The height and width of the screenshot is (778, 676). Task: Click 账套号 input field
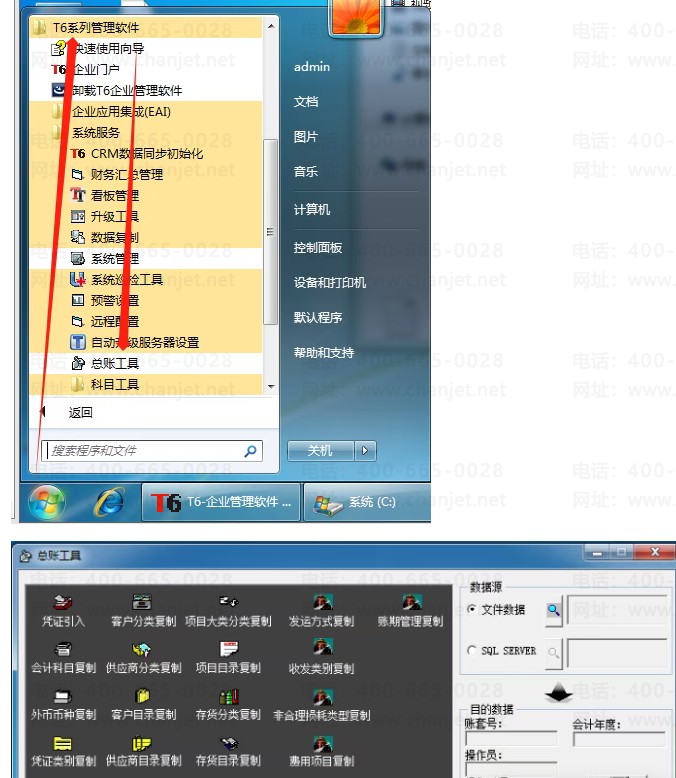click(511, 739)
